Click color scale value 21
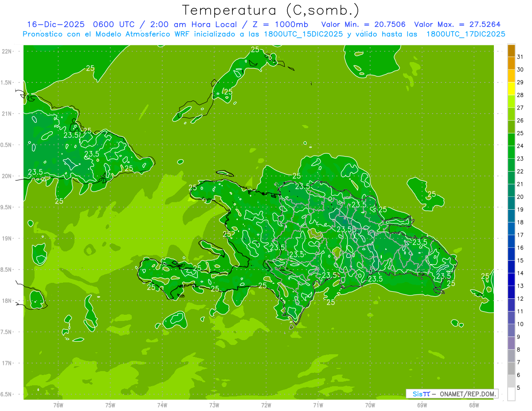Viewport: 532px width, 411px height. click(x=520, y=184)
